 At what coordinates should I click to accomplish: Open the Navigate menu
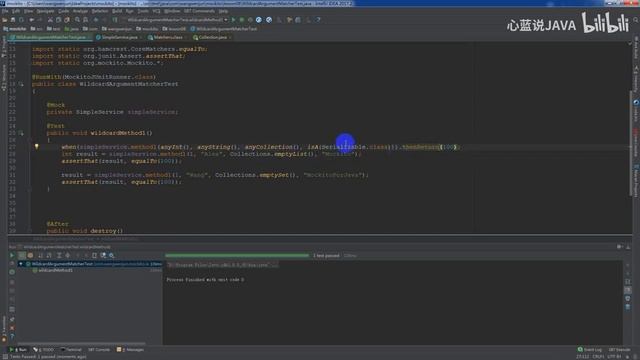click(x=45, y=11)
